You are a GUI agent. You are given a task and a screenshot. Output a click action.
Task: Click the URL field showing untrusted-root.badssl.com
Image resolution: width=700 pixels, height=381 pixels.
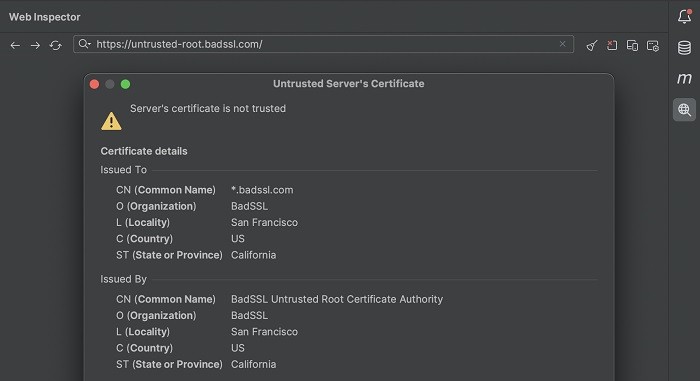pos(323,44)
